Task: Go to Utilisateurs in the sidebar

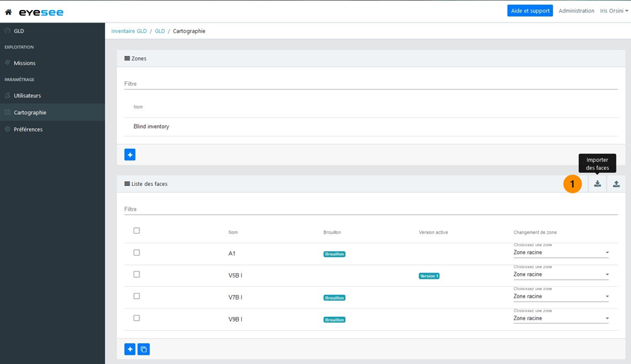Action: pyautogui.click(x=27, y=96)
